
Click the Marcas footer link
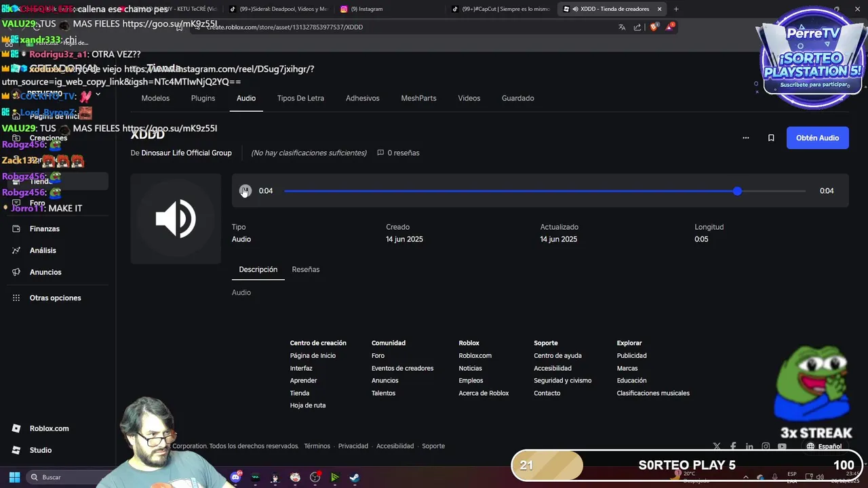pyautogui.click(x=627, y=369)
